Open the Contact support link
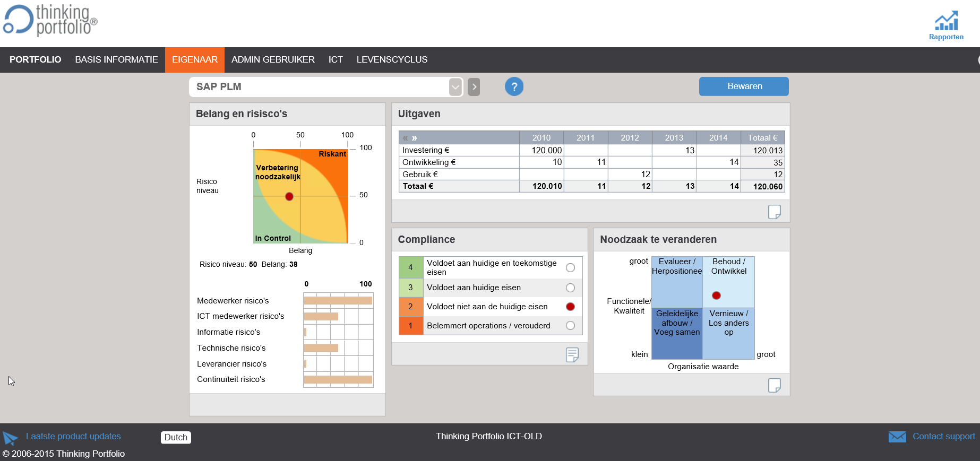Screen dimensions: 980x461 (x=943, y=436)
